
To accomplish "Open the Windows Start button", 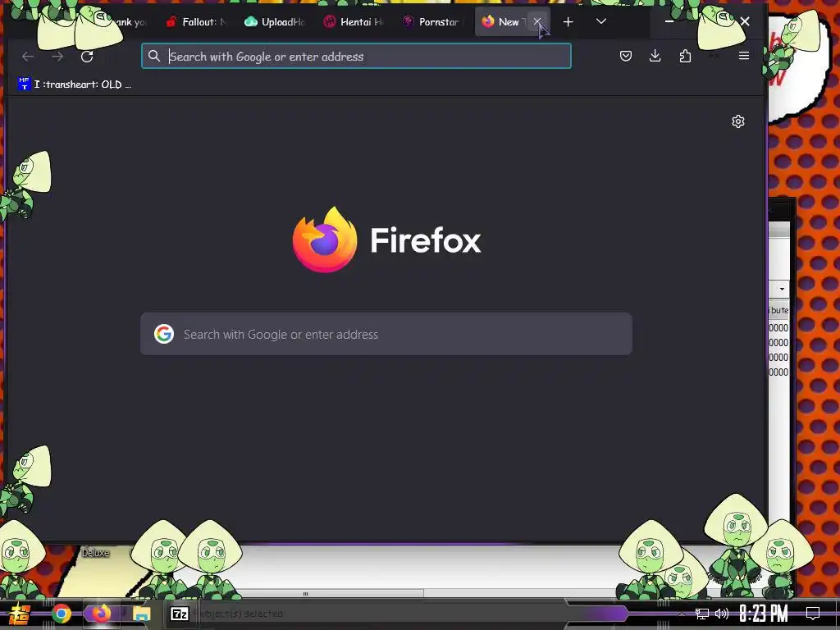I will [x=19, y=614].
